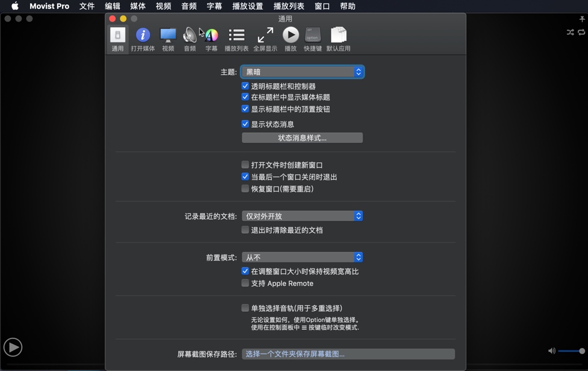588x371 pixels.
Task: Open the 打开媒体 info preferences pane
Action: point(143,39)
